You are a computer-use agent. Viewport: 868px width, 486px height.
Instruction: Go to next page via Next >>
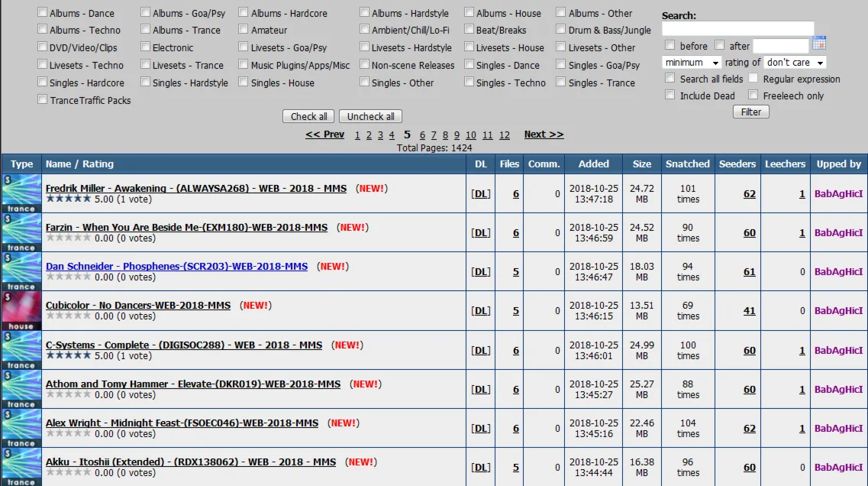[x=544, y=134]
